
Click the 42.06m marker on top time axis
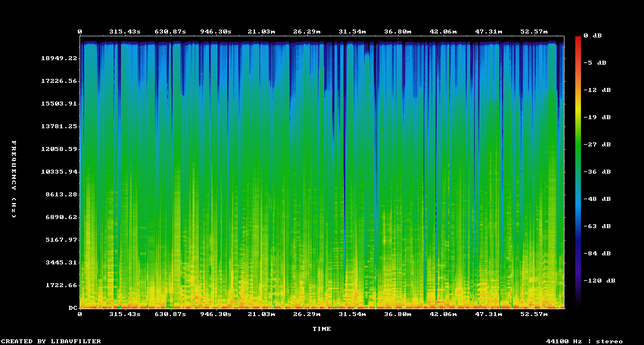pyautogui.click(x=443, y=32)
